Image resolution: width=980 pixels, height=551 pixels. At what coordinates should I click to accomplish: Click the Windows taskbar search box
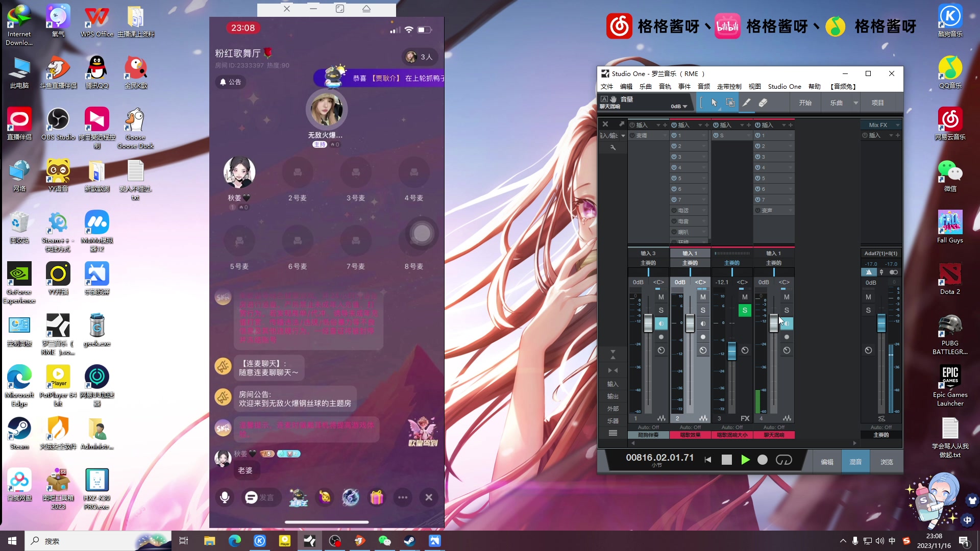97,541
